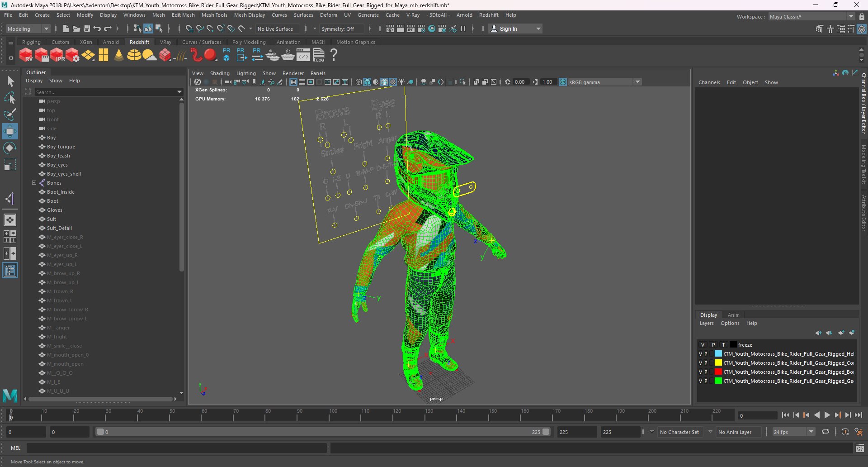Switch to the Poly Modeling shelf tab
The height and width of the screenshot is (467, 868).
(249, 42)
